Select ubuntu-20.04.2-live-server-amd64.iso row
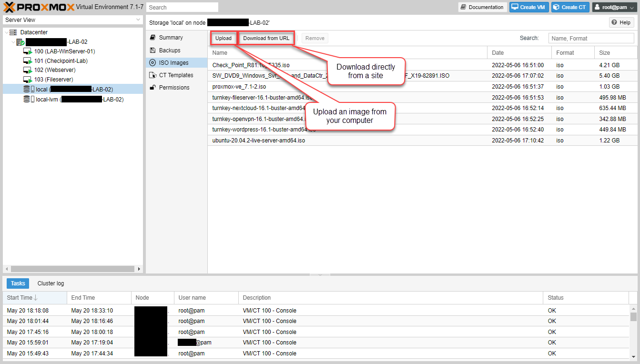640x364 pixels. pyautogui.click(x=422, y=141)
